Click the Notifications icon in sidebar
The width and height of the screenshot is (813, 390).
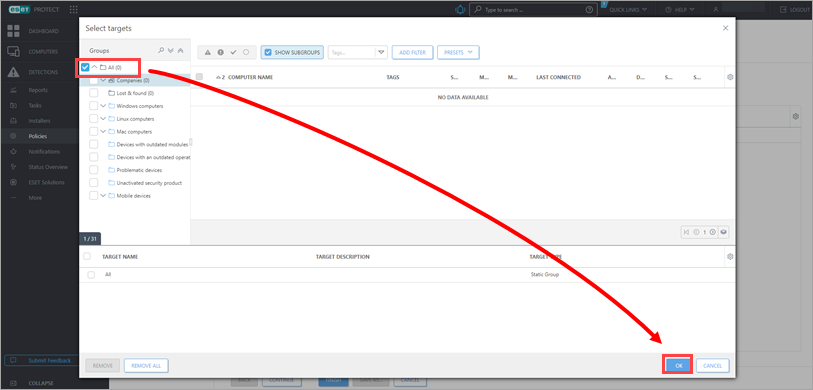(13, 151)
